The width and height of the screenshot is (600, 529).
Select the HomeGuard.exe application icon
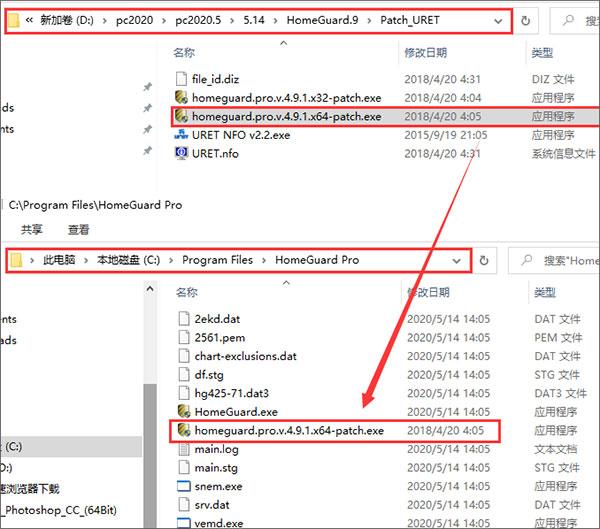coord(184,411)
